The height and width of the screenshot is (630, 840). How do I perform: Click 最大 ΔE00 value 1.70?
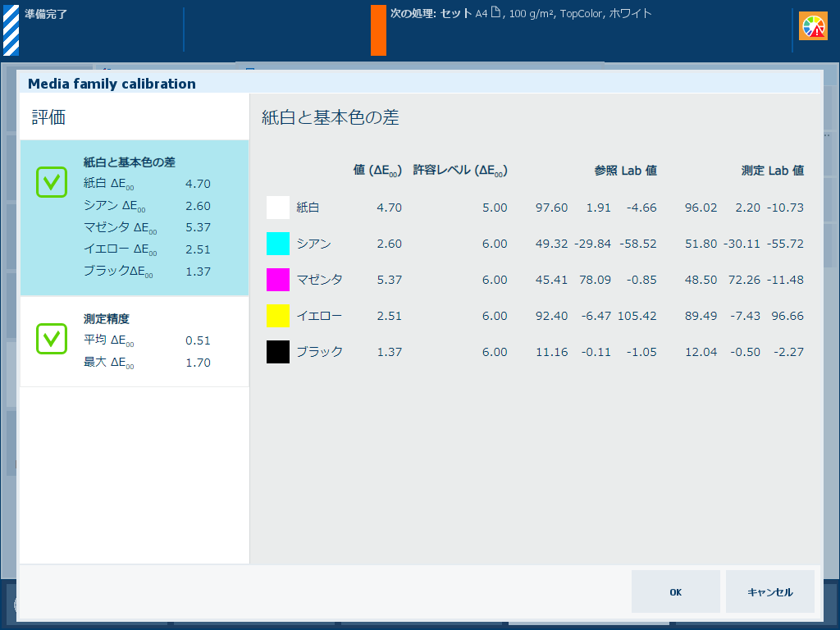[x=199, y=363]
